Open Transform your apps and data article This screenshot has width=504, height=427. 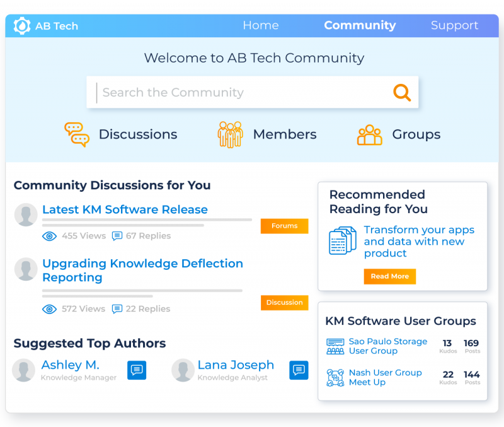click(x=419, y=242)
